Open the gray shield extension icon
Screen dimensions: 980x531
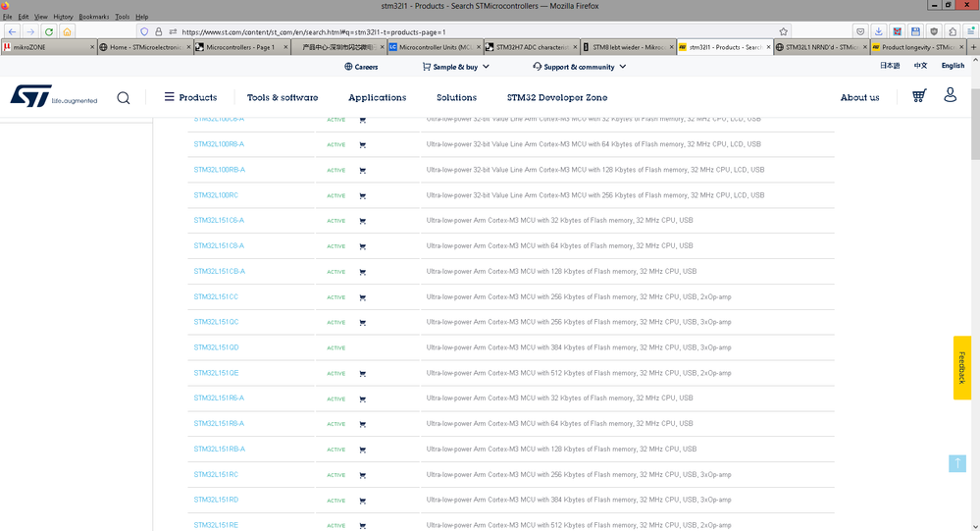934,31
